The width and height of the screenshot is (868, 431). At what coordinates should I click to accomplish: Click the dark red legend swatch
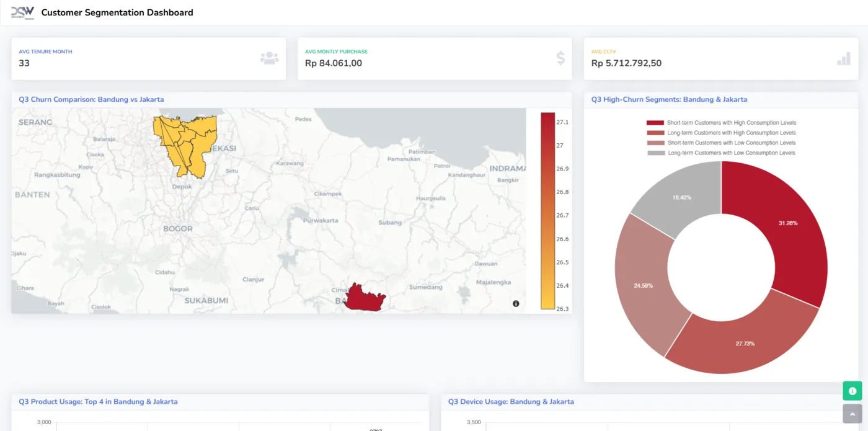[x=655, y=123]
